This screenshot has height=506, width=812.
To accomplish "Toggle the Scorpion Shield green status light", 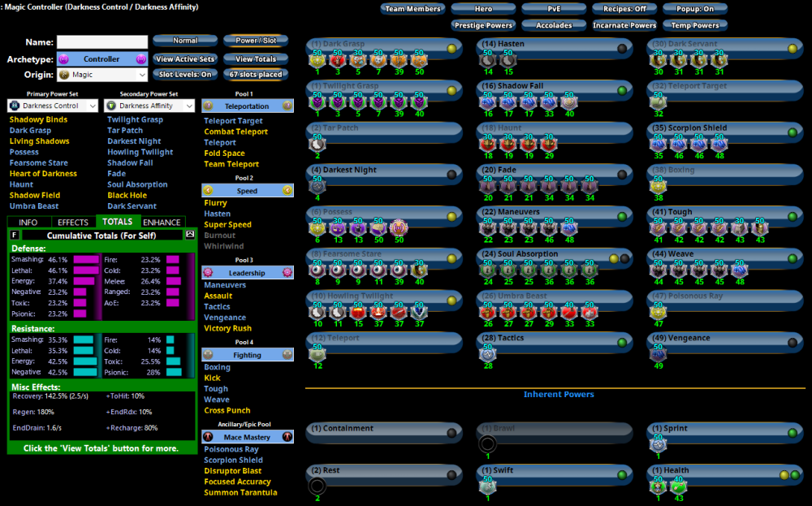I will pos(793,133).
